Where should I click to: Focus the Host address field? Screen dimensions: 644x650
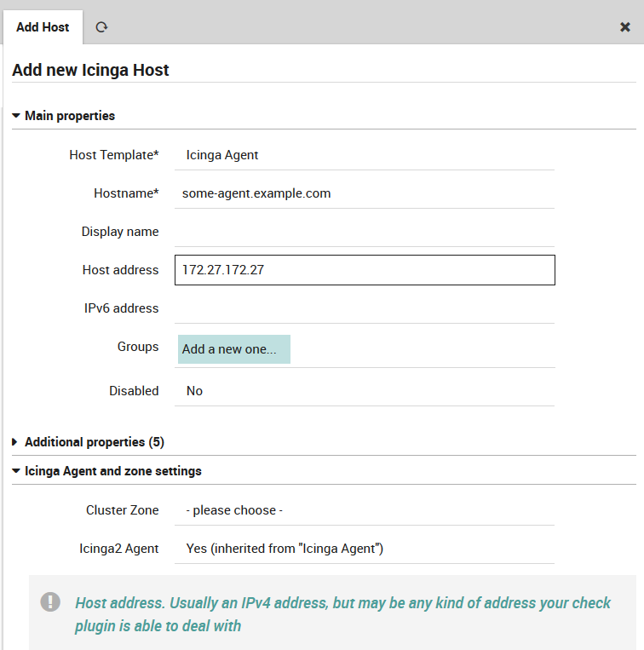point(365,270)
